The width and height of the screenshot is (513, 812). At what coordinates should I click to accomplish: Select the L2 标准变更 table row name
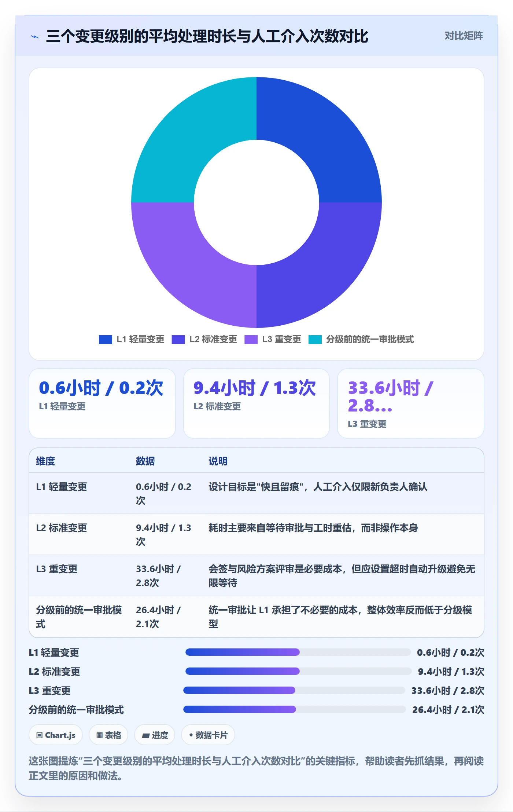[61, 528]
